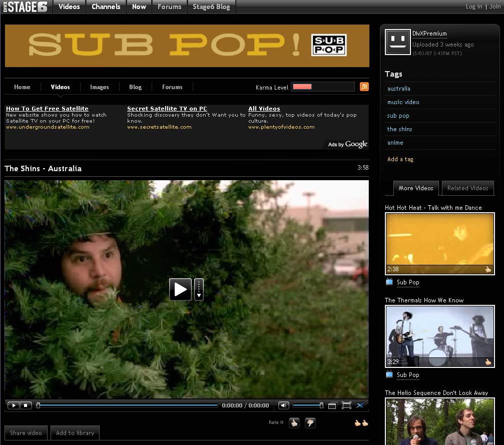The image size is (504, 445).
Task: Rate the video thumbs up
Action: coord(294,423)
